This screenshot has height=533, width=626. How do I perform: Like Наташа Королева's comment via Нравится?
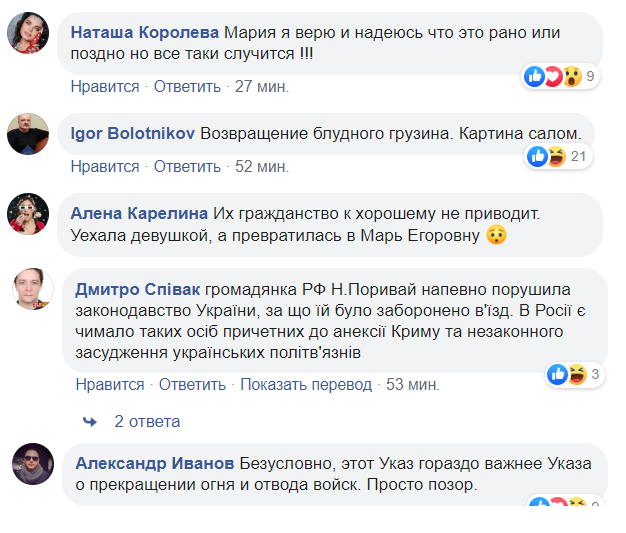[x=105, y=86]
